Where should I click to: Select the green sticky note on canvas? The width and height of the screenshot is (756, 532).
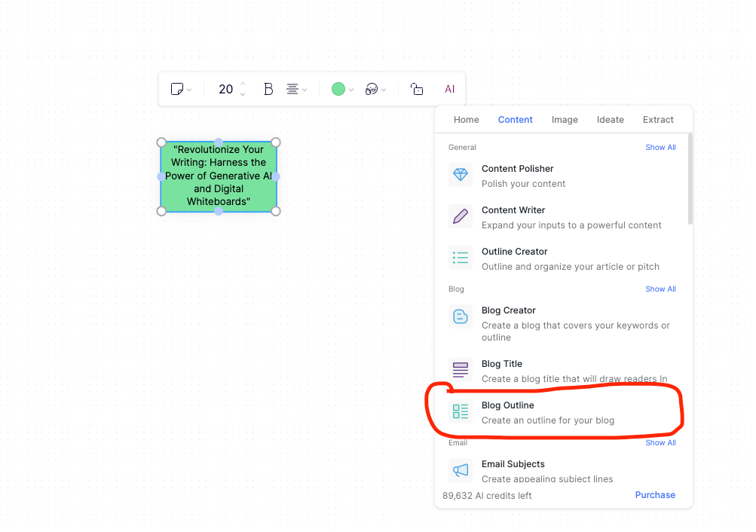click(219, 176)
